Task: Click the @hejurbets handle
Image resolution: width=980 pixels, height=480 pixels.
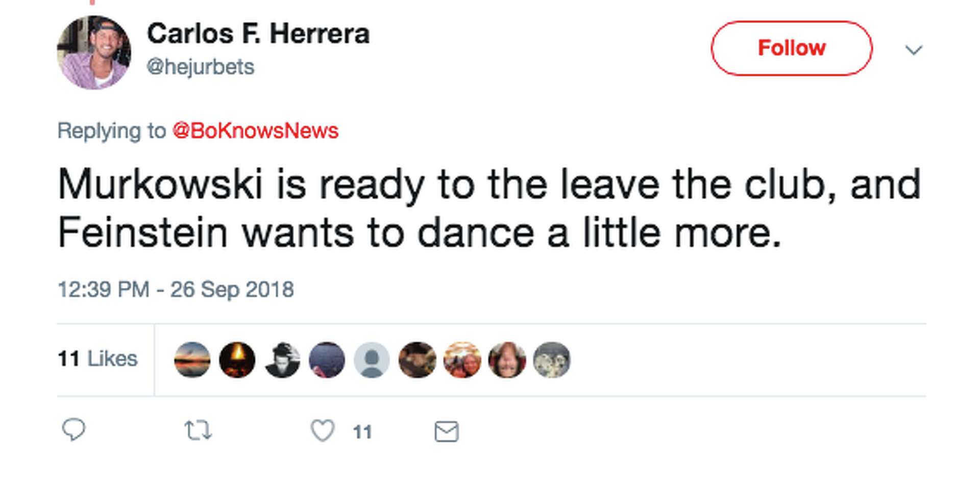Action: [201, 67]
